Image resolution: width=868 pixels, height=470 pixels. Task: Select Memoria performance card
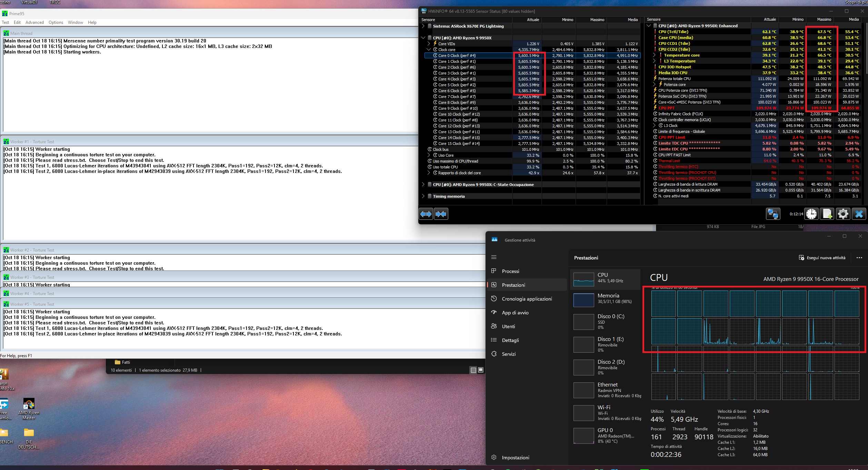pyautogui.click(x=605, y=300)
